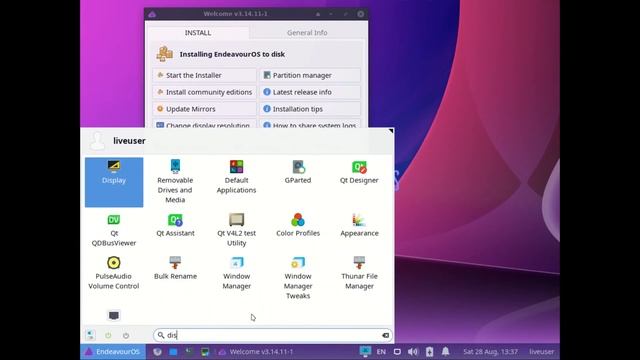Launch Thunar File Manager
This screenshot has width=640, height=360.
pos(359,273)
